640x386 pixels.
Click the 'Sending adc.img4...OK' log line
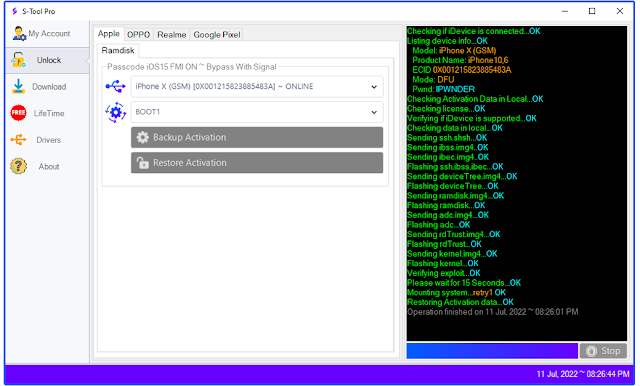(448, 215)
